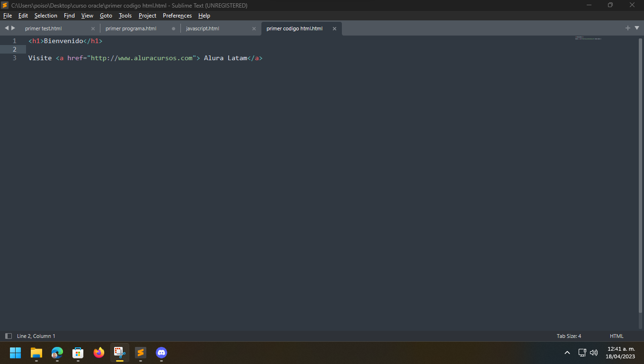
Task: Toggle the side bar icon in status bar
Action: 9,336
